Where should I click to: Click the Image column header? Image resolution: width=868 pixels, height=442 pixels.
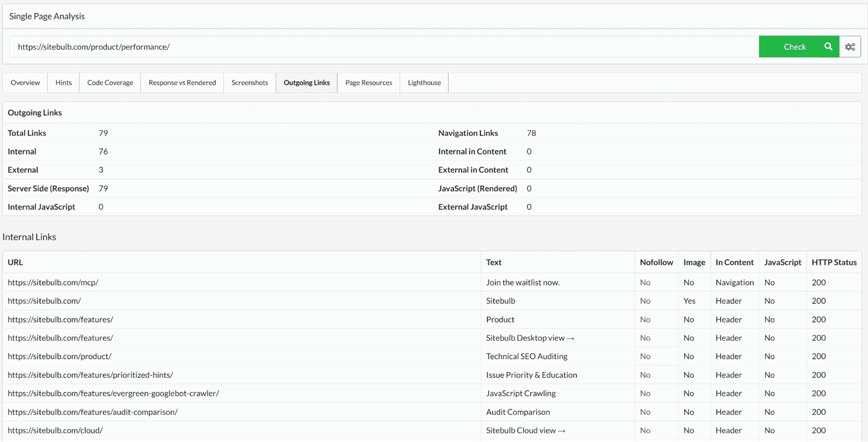click(x=694, y=262)
